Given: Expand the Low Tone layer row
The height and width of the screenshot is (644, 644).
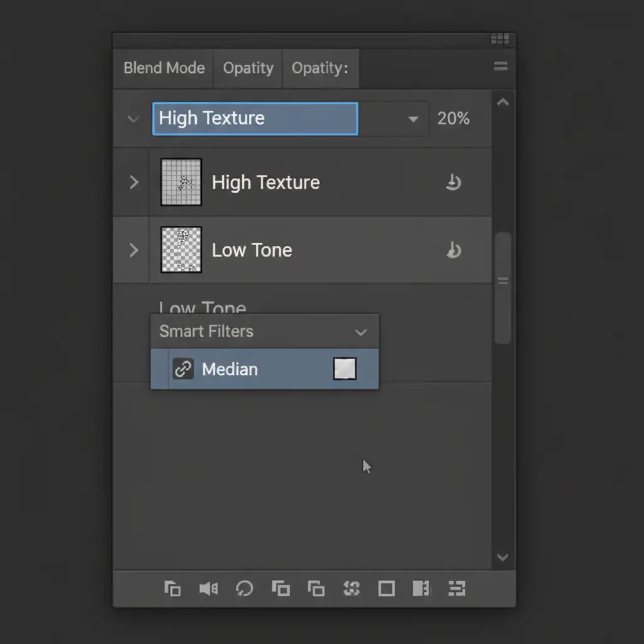Looking at the screenshot, I should (133, 250).
